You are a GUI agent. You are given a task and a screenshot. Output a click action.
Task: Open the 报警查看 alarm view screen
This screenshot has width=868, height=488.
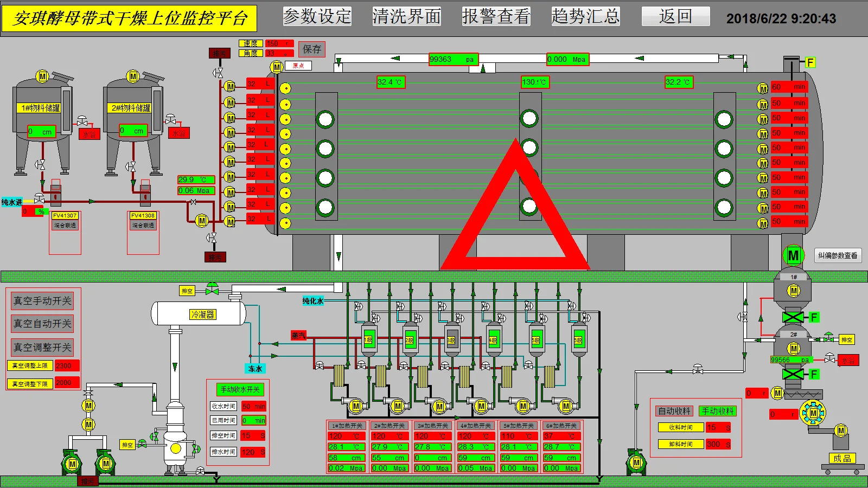click(496, 16)
